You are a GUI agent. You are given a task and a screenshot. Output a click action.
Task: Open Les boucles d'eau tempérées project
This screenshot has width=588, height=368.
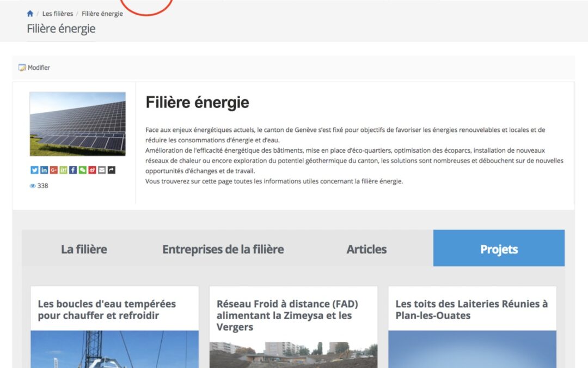tap(107, 310)
